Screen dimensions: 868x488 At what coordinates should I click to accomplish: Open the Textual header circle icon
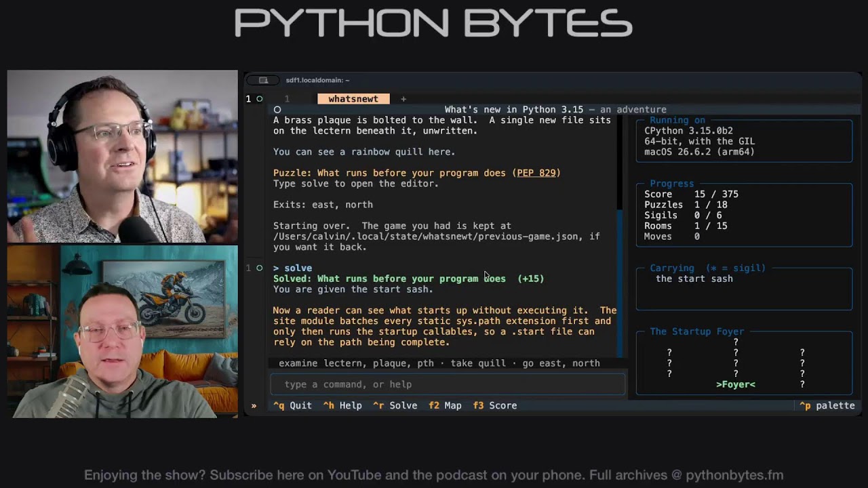[277, 109]
